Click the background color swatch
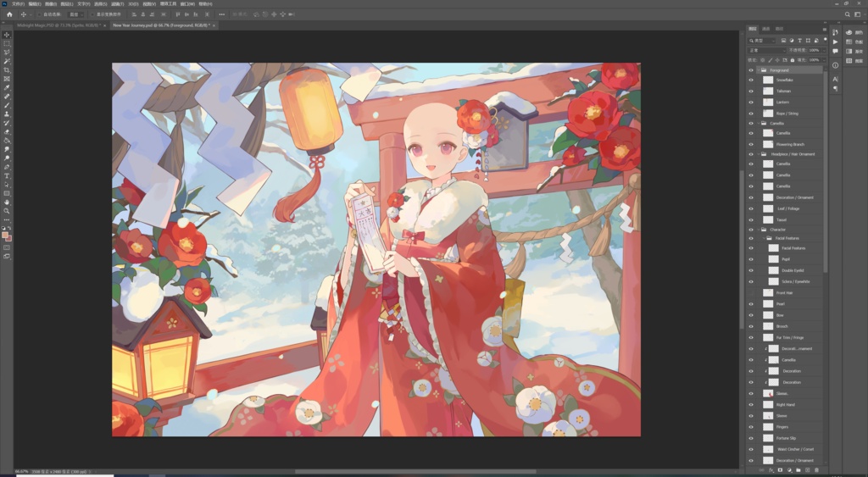 coord(9,239)
